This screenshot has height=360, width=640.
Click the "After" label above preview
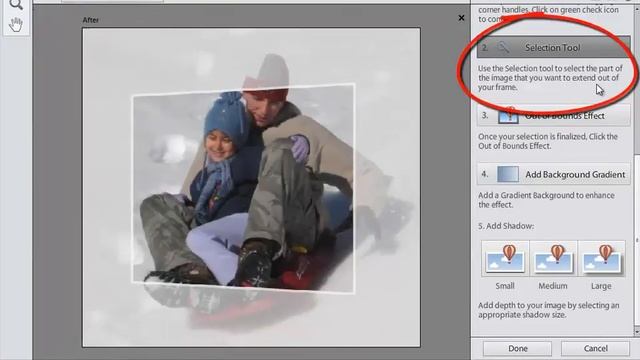[x=91, y=20]
